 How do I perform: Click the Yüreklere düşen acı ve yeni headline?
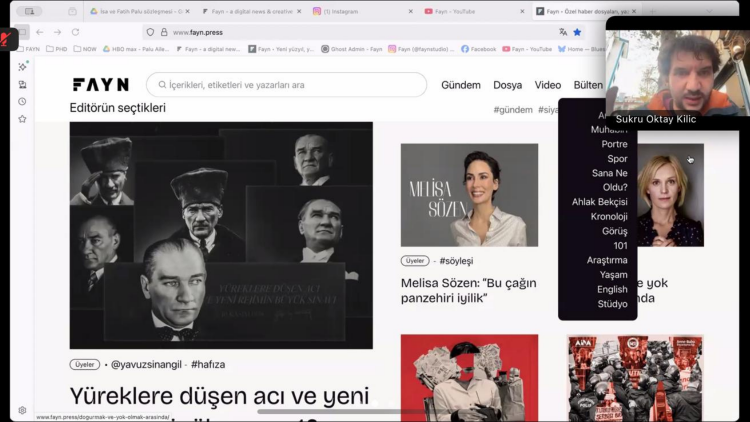click(219, 396)
